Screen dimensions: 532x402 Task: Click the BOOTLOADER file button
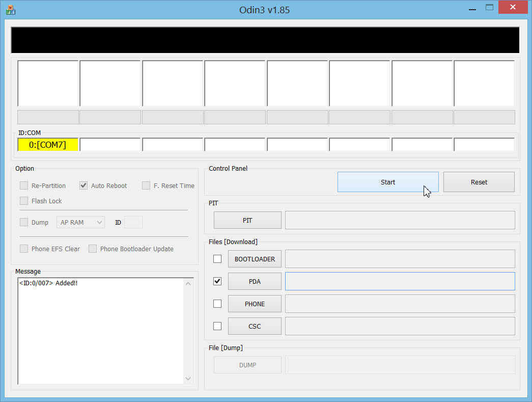point(255,259)
